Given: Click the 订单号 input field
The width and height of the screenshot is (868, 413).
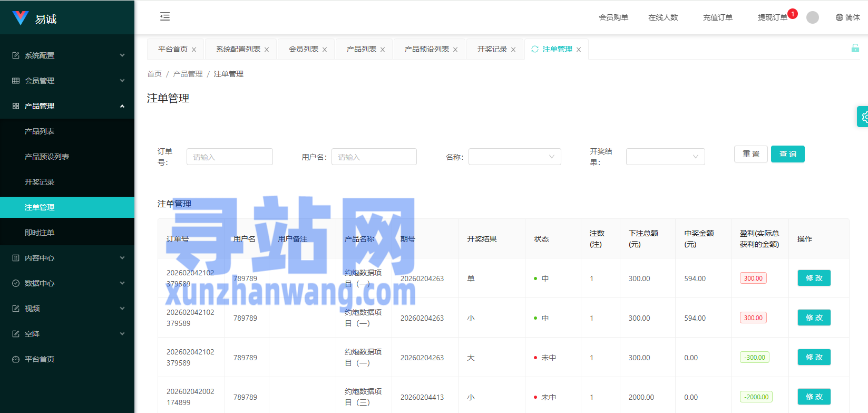Looking at the screenshot, I should tap(229, 157).
